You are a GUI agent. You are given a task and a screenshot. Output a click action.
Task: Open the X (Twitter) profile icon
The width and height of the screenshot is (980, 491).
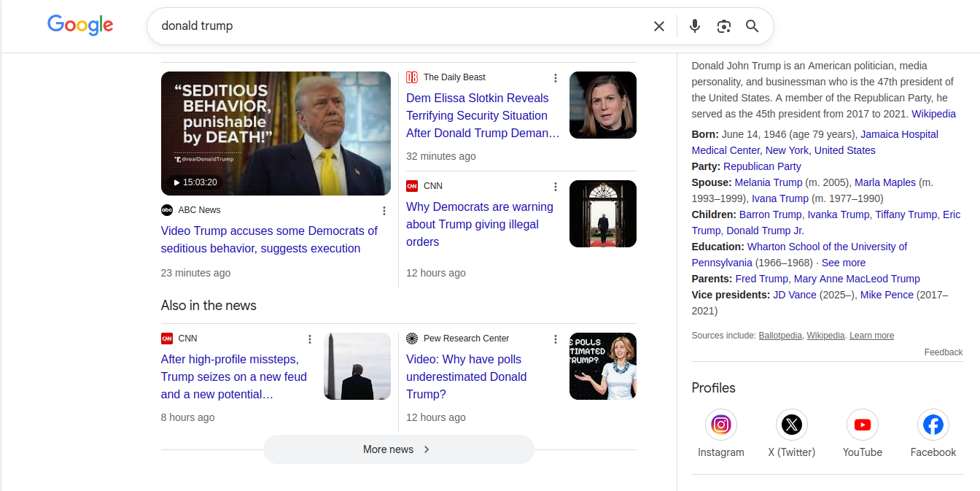click(x=791, y=425)
